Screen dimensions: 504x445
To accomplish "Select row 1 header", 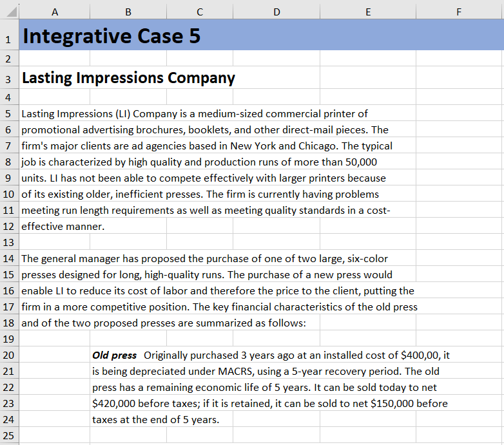I will tap(9, 35).
